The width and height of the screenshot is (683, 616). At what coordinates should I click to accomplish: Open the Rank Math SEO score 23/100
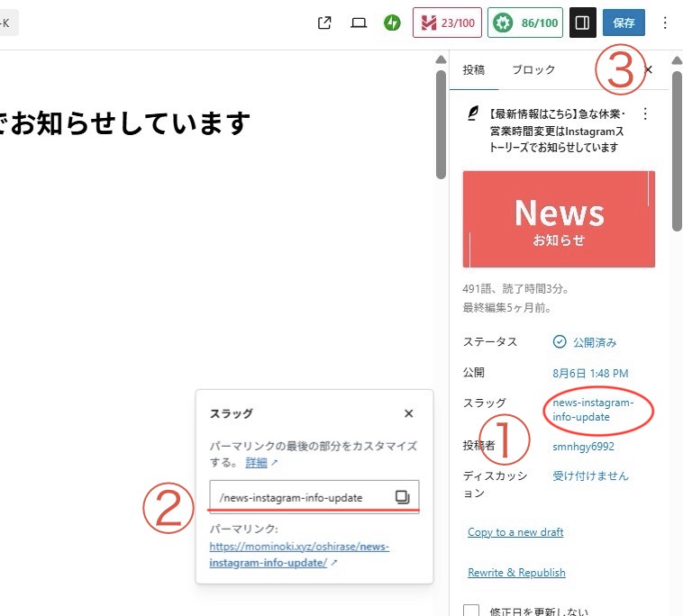point(447,23)
